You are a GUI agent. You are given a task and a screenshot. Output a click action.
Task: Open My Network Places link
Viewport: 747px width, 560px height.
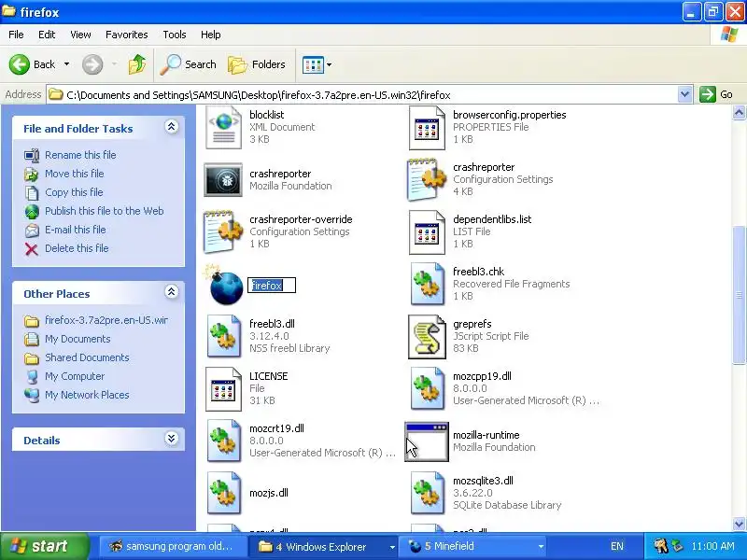(x=87, y=395)
